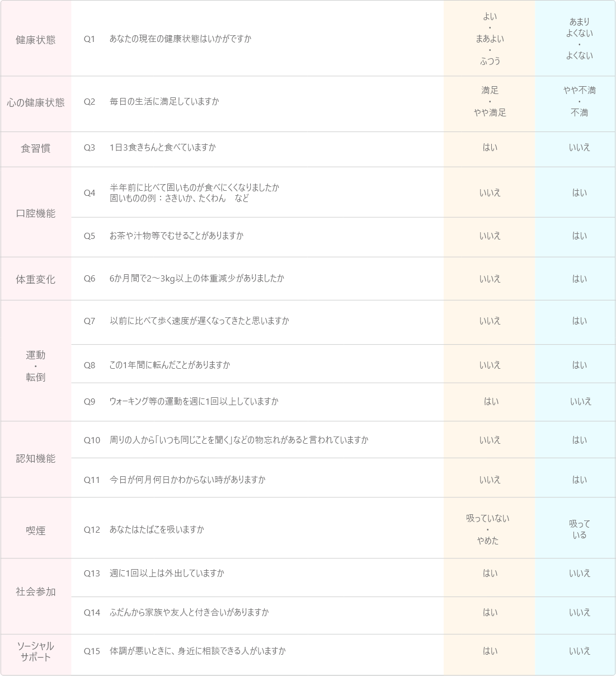616x676 pixels.
Task: Answer 'いいえ' to Q4 hard foods question
Action: (x=490, y=193)
